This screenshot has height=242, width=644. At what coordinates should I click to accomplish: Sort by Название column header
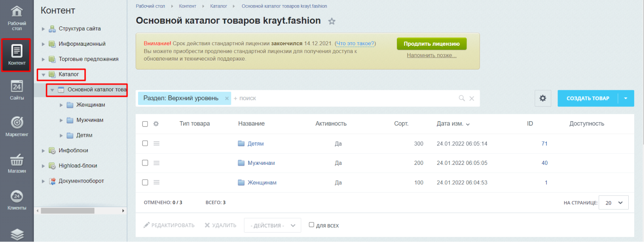(x=251, y=124)
